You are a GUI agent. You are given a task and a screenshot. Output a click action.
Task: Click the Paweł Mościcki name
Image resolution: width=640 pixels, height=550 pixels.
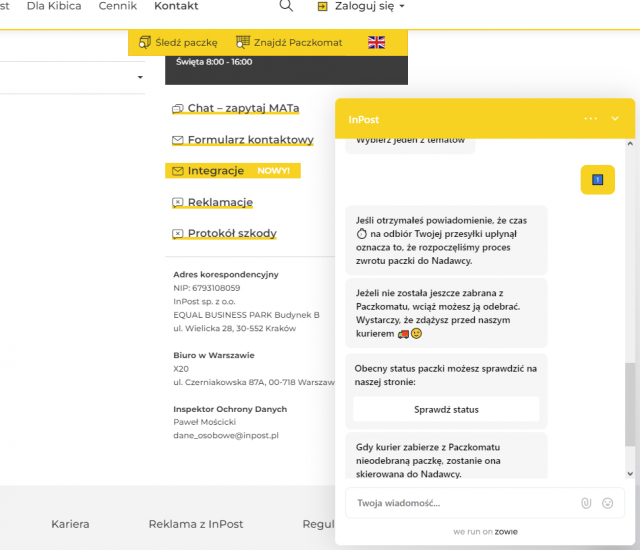(204, 422)
